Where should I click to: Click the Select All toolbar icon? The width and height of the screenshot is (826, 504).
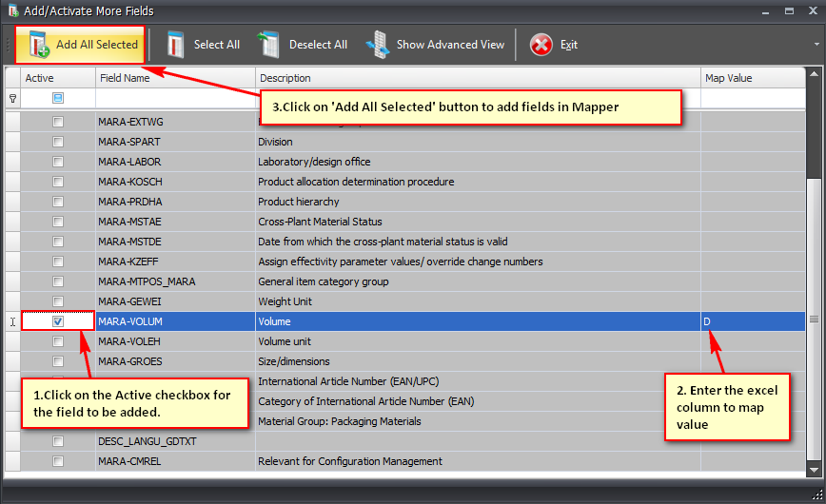[x=175, y=45]
